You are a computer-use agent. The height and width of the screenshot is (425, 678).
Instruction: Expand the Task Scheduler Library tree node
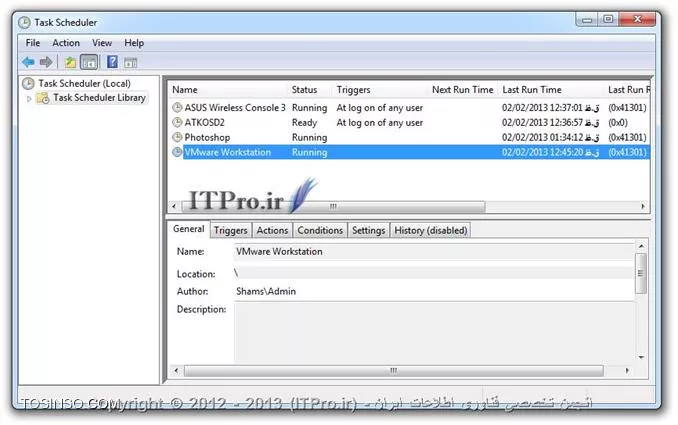(29, 99)
